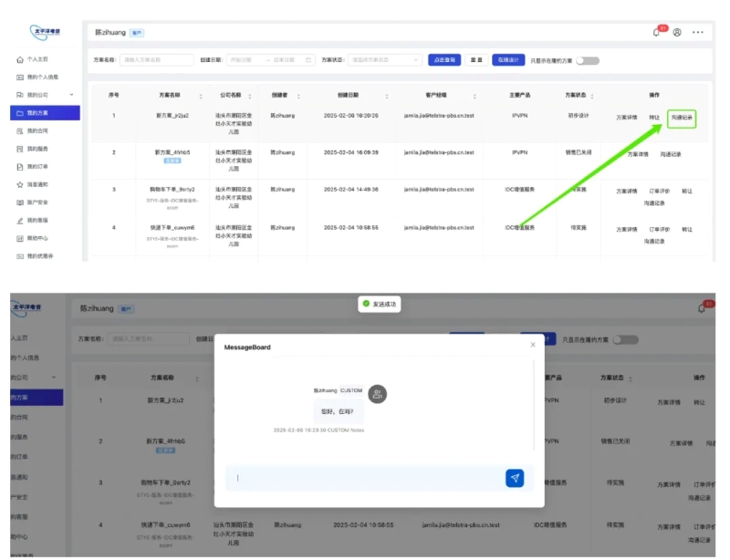Open the three-dot more options menu

698,32
